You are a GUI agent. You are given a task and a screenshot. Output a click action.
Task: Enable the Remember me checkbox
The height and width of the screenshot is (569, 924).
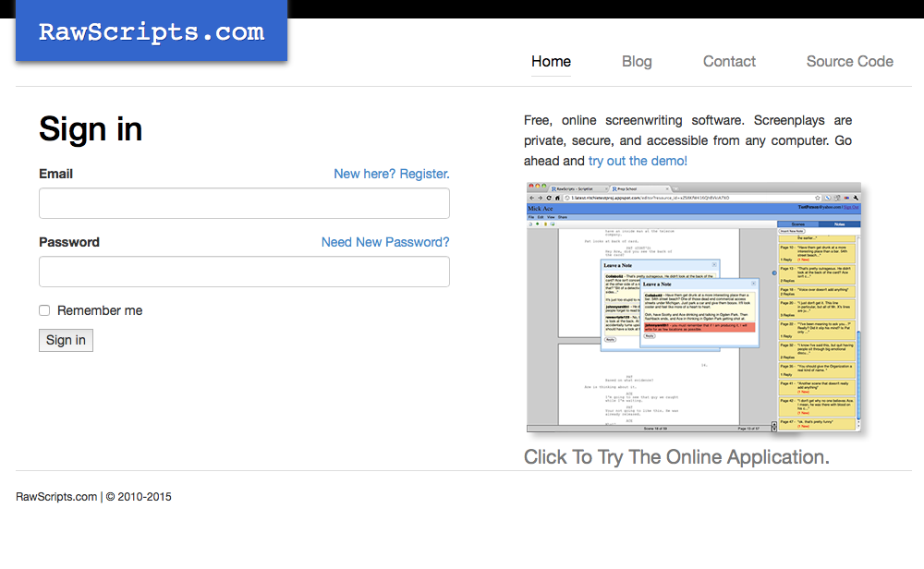click(44, 310)
